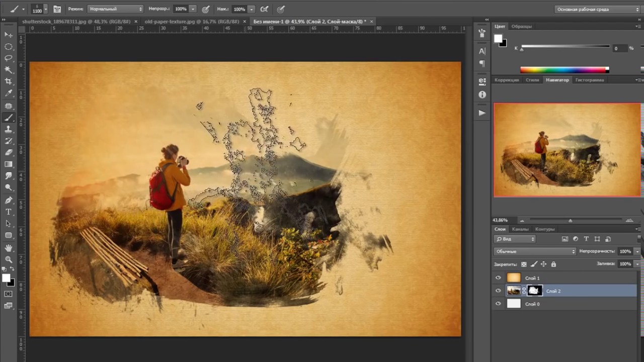
Task: Expand the Основная рабочая среда workspace dropdown
Action: coord(597,9)
